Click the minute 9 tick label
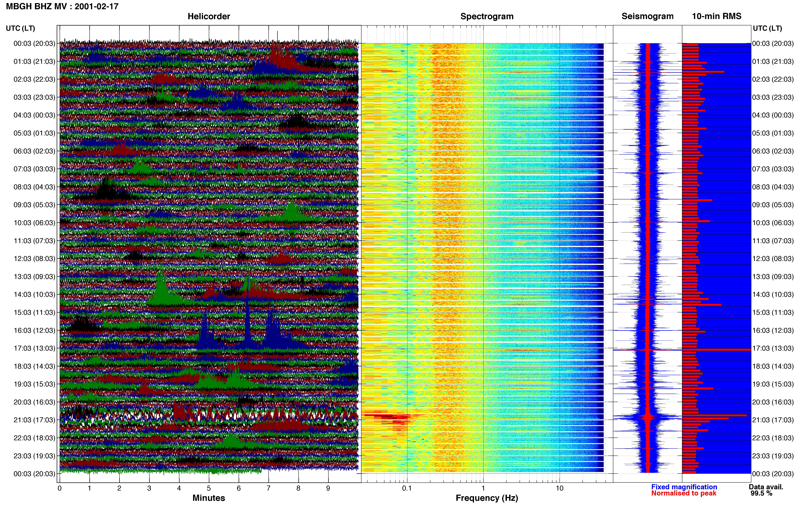This screenshot has width=812, height=508. coord(328,488)
